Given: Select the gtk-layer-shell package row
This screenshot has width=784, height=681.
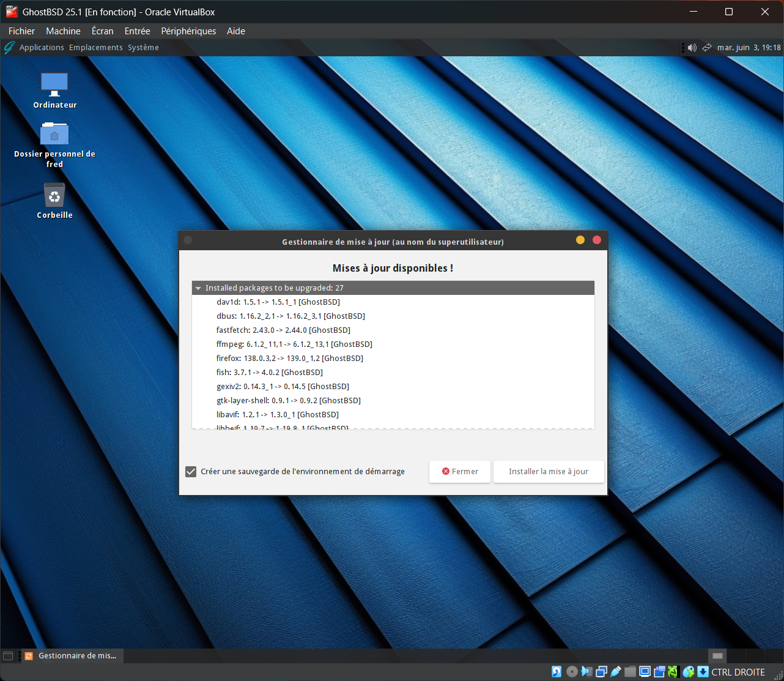Looking at the screenshot, I should click(393, 401).
